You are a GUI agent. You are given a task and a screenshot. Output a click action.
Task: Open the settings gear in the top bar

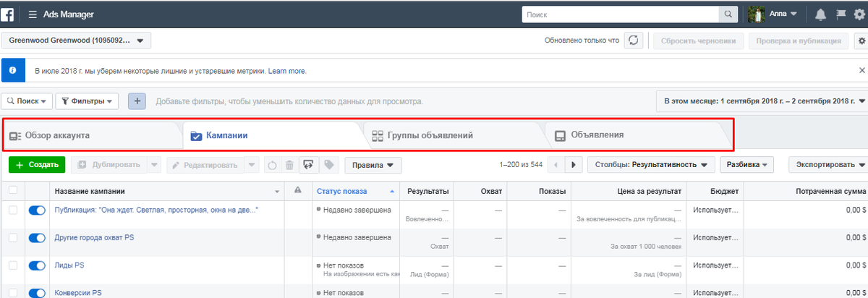859,14
